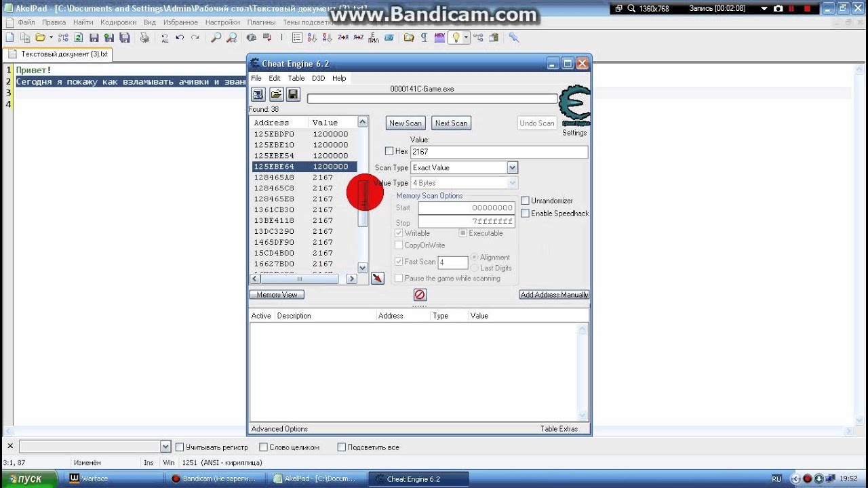868x488 pixels.
Task: Click the camera icon in Bandicam bar
Action: (778, 8)
